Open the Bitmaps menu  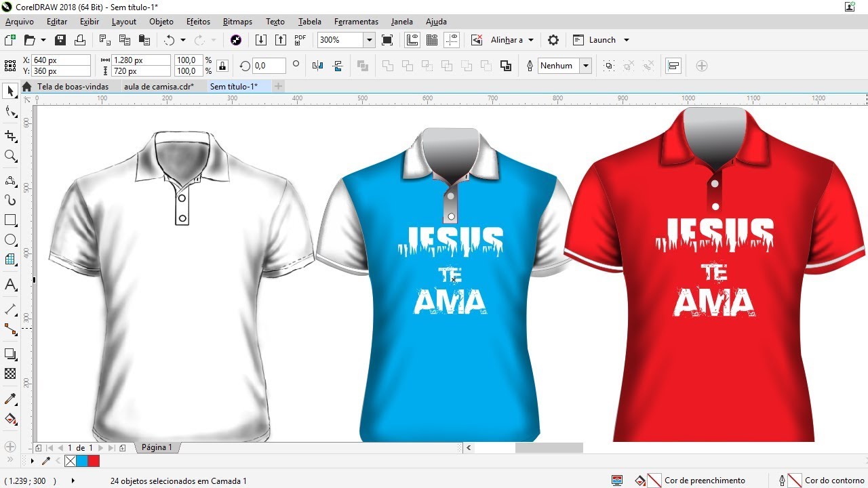point(237,22)
